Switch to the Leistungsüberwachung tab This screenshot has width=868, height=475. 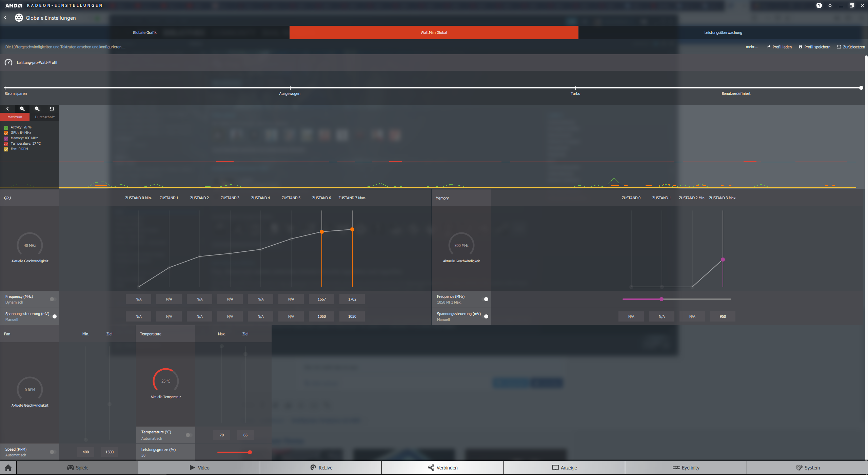[x=723, y=33]
